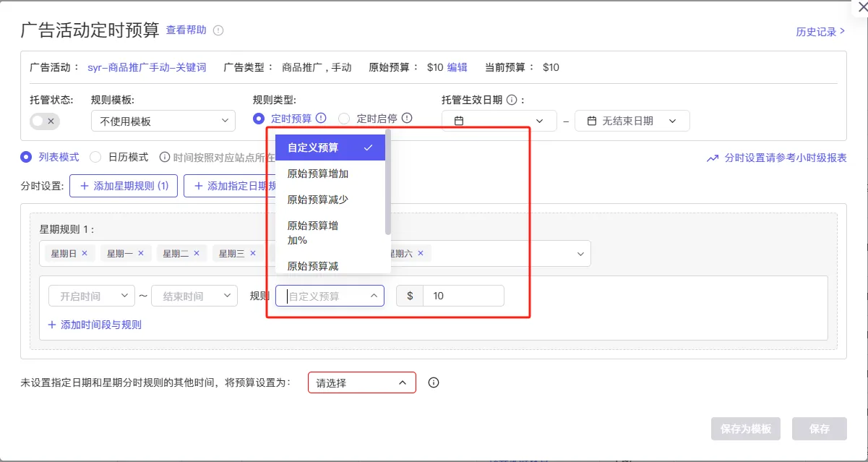Select the 定时预算 radio option
Screen dimensions: 868x462
pos(259,118)
